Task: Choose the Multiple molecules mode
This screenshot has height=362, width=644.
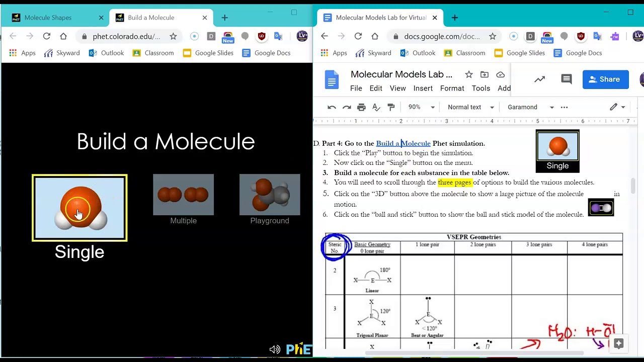Action: click(x=183, y=195)
